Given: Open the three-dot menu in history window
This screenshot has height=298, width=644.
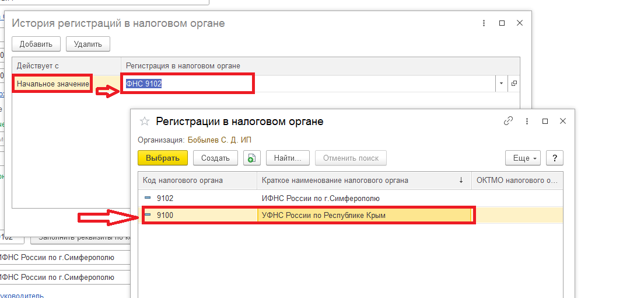Looking at the screenshot, I should coord(484,23).
